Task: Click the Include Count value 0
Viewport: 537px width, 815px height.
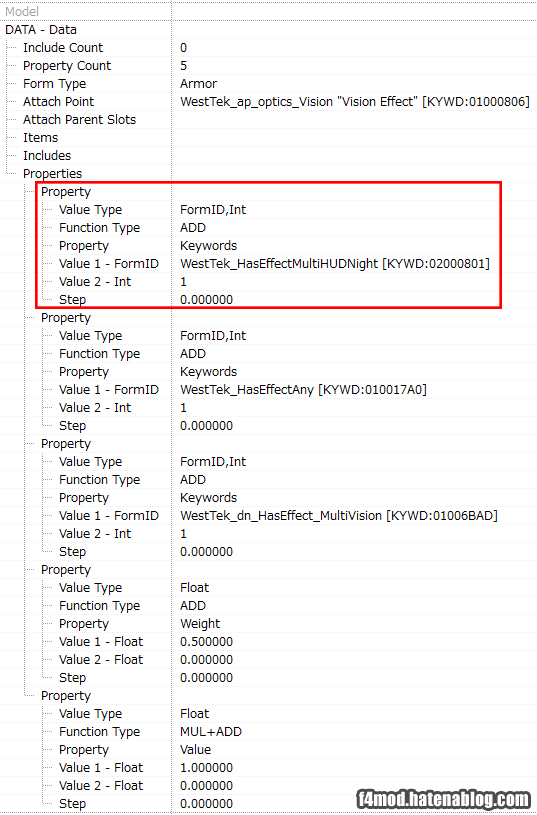Action: pyautogui.click(x=184, y=48)
